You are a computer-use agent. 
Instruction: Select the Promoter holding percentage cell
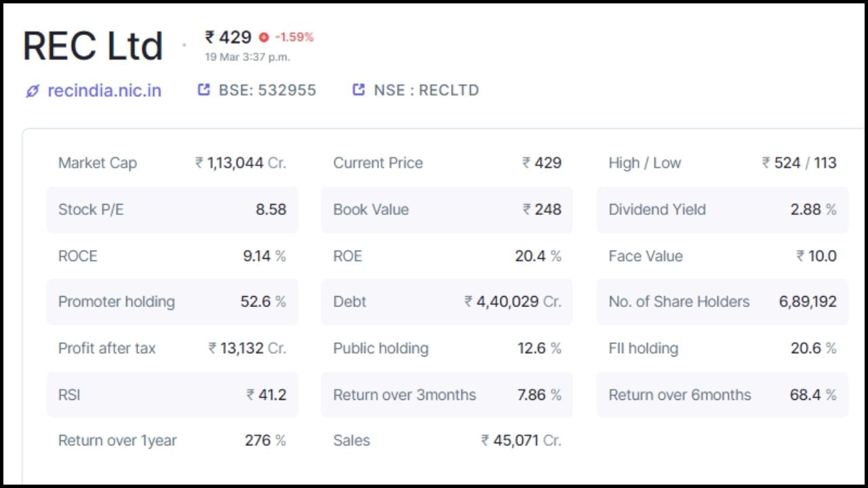coord(172,302)
